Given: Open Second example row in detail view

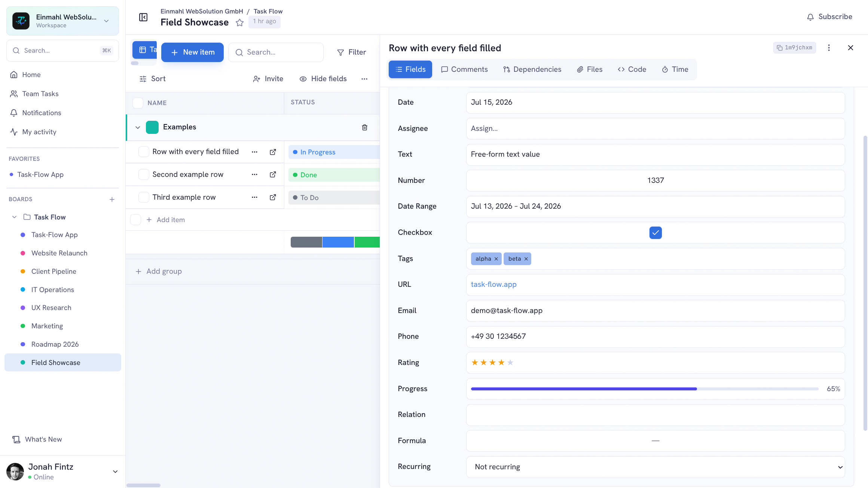Looking at the screenshot, I should (273, 175).
